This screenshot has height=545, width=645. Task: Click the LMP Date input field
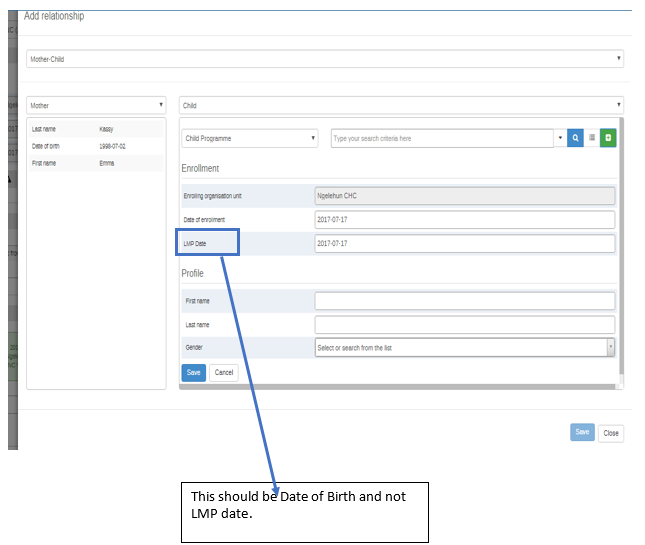click(464, 243)
